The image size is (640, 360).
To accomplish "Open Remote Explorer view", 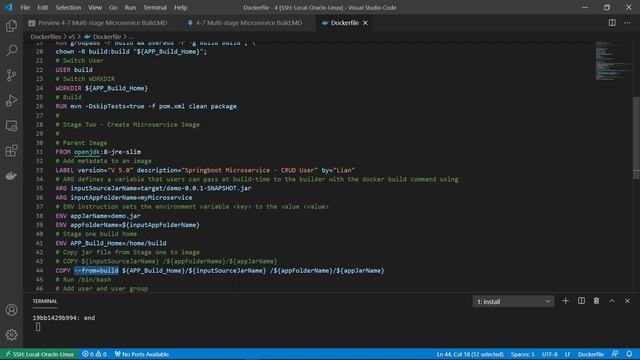I will click(11, 126).
